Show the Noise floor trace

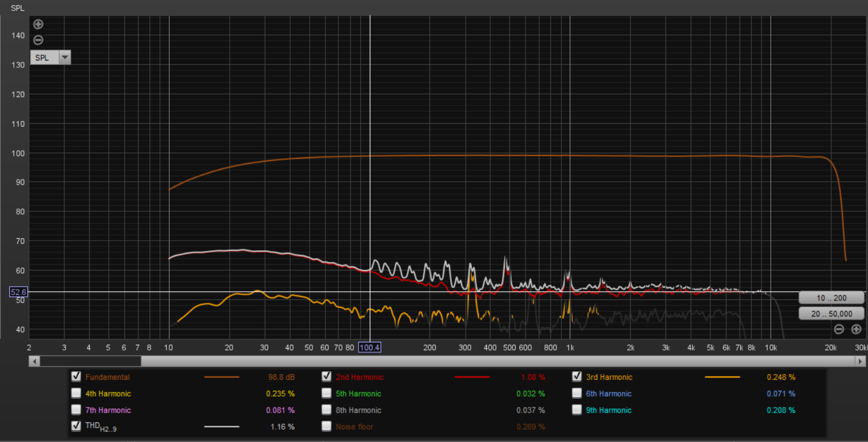pos(326,426)
